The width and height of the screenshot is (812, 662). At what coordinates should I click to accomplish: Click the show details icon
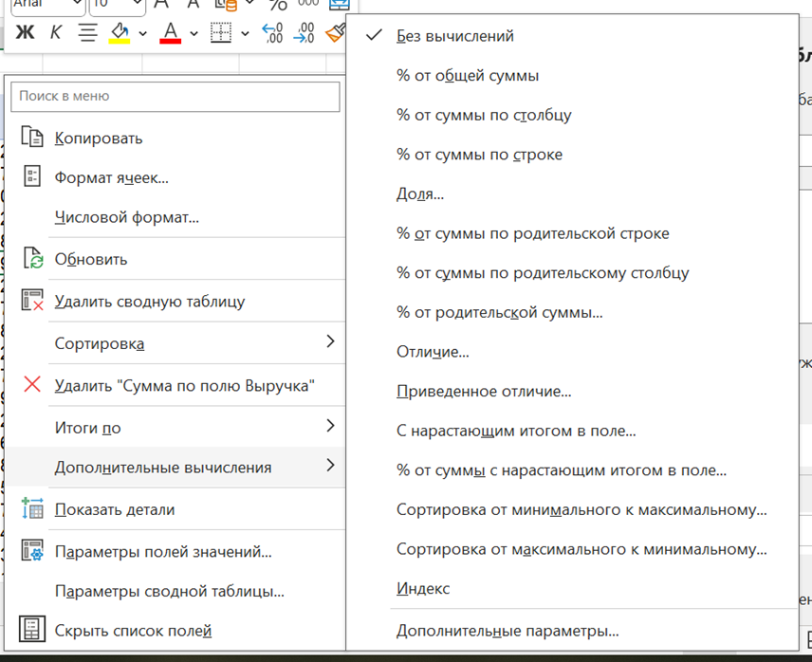click(x=32, y=508)
